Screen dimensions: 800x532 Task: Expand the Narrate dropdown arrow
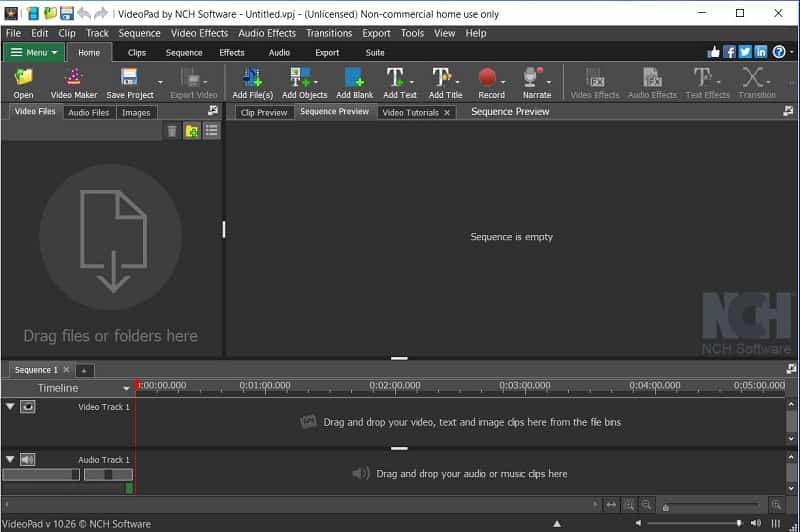(548, 82)
